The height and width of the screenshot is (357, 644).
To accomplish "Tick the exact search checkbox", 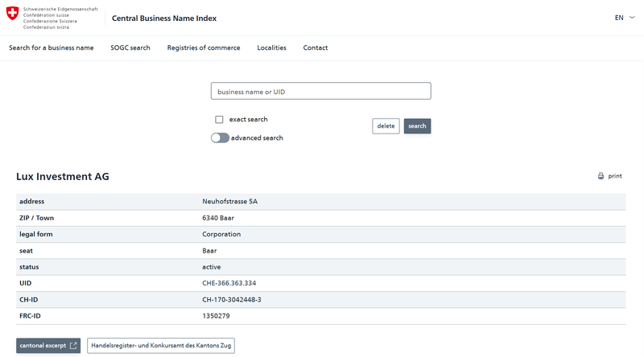I will [x=219, y=120].
